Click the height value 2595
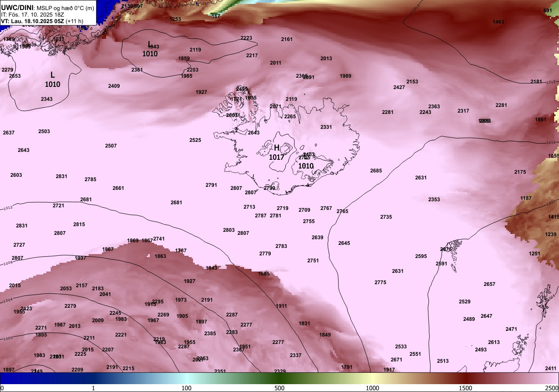This screenshot has width=559, height=392. click(x=421, y=257)
